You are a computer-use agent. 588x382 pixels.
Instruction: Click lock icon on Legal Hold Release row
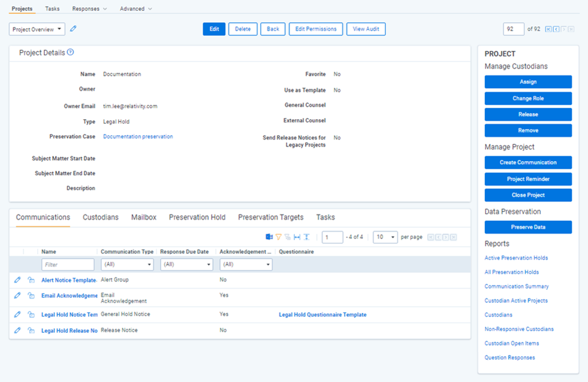31,331
